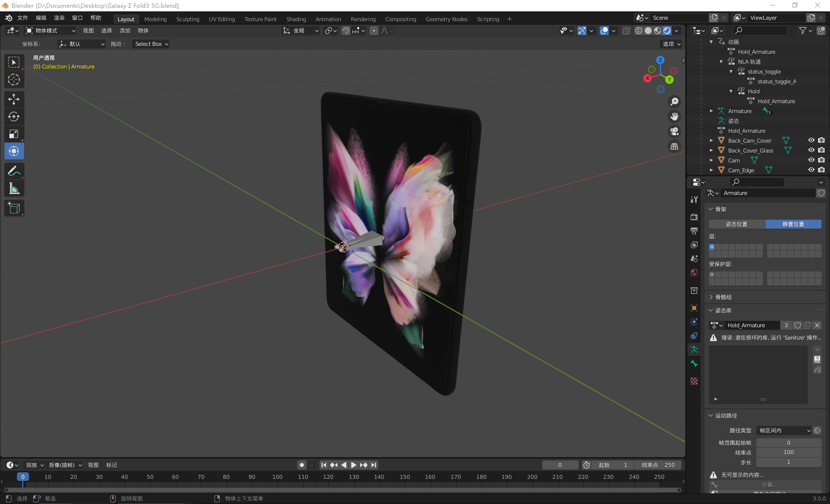Viewport: 830px width, 504px height.
Task: Open path type dropdown 帧区间内
Action: coord(785,430)
